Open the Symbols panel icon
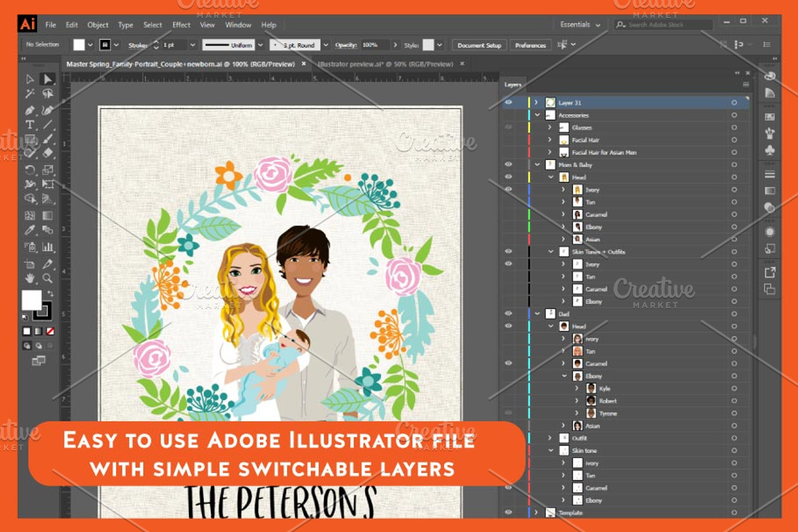Image resolution: width=798 pixels, height=532 pixels. pos(769,150)
